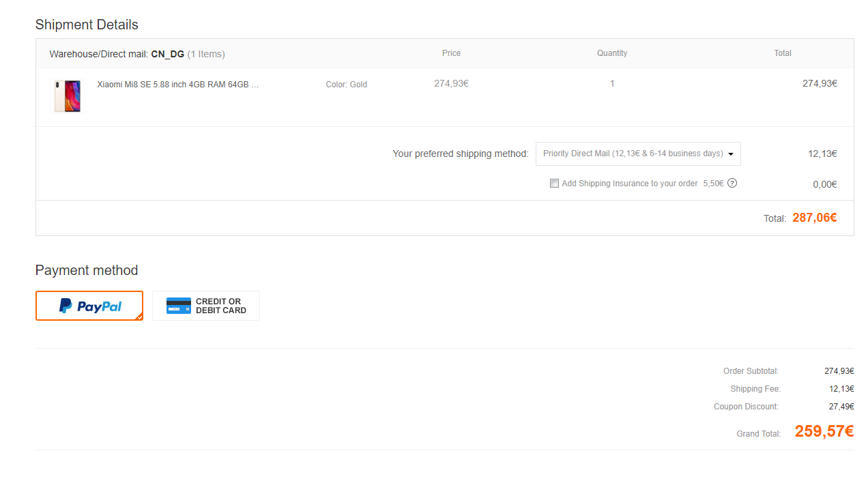The width and height of the screenshot is (868, 479).
Task: Click the Shipment Details heading
Action: coord(87,25)
